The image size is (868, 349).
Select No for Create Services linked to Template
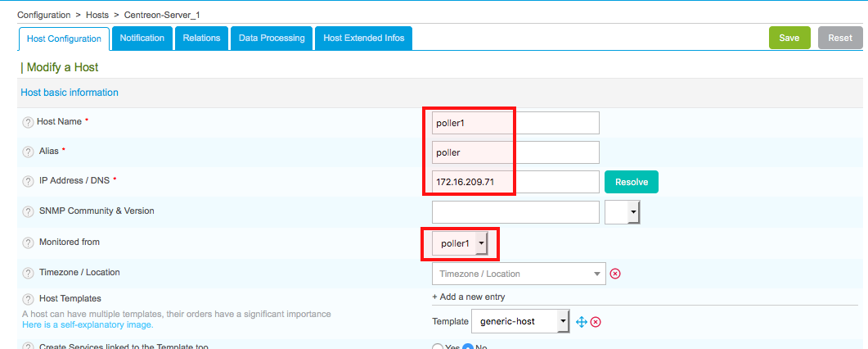coord(468,347)
